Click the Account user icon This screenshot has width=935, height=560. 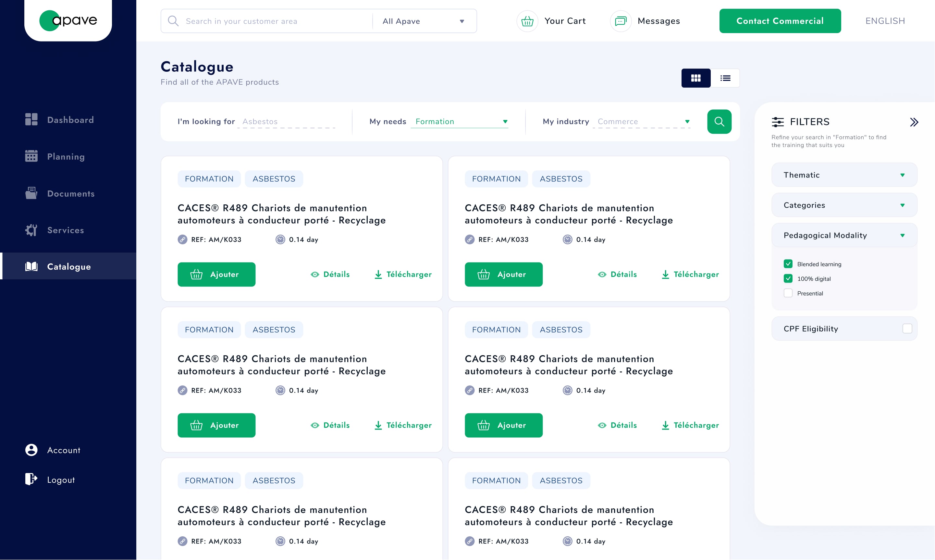(x=31, y=450)
